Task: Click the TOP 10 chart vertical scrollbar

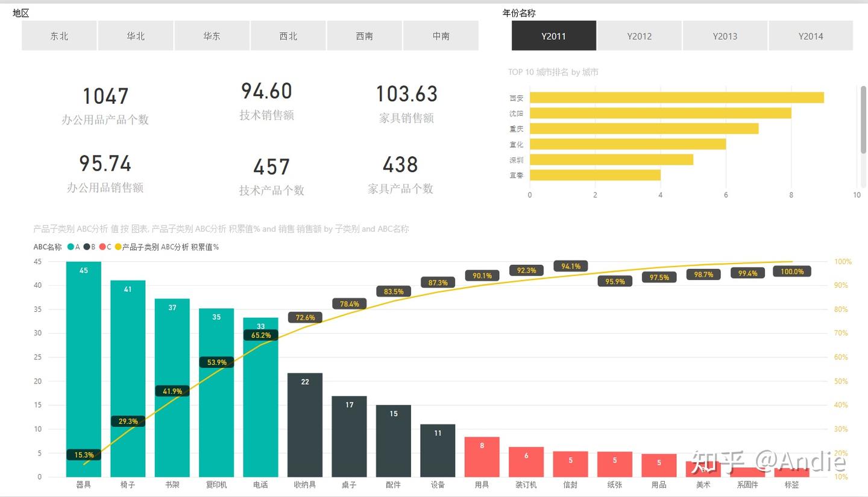Action: pos(863,119)
